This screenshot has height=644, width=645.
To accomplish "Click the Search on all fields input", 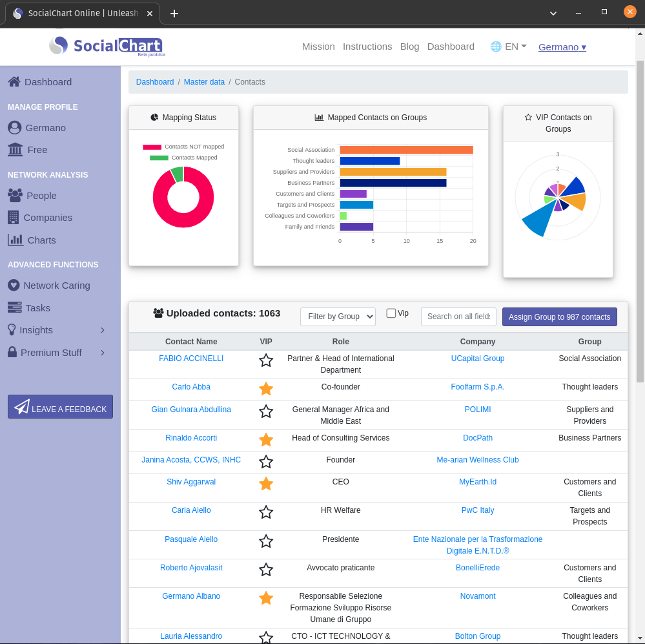I will coord(458,317).
